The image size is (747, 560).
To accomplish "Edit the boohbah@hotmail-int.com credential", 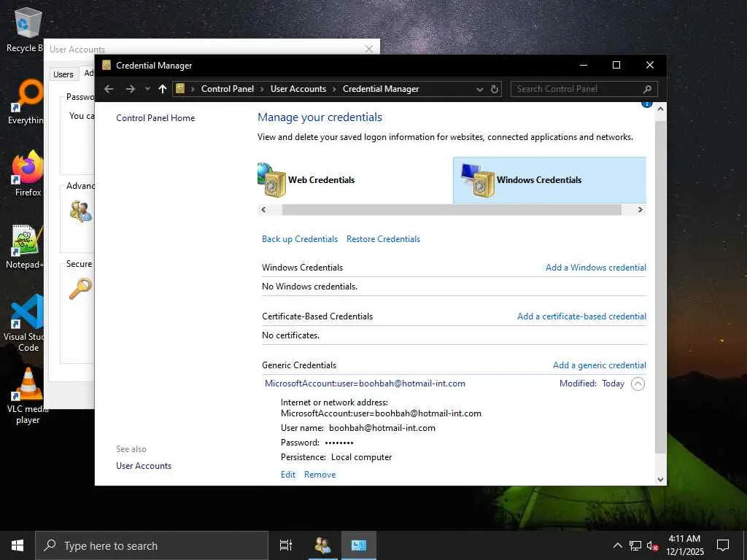I will 287,475.
